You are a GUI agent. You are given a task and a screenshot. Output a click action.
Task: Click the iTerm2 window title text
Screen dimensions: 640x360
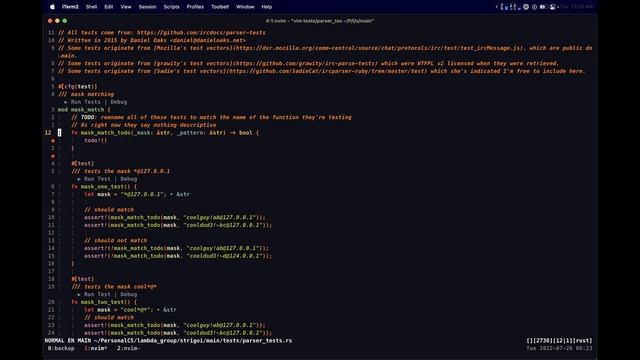click(320, 20)
